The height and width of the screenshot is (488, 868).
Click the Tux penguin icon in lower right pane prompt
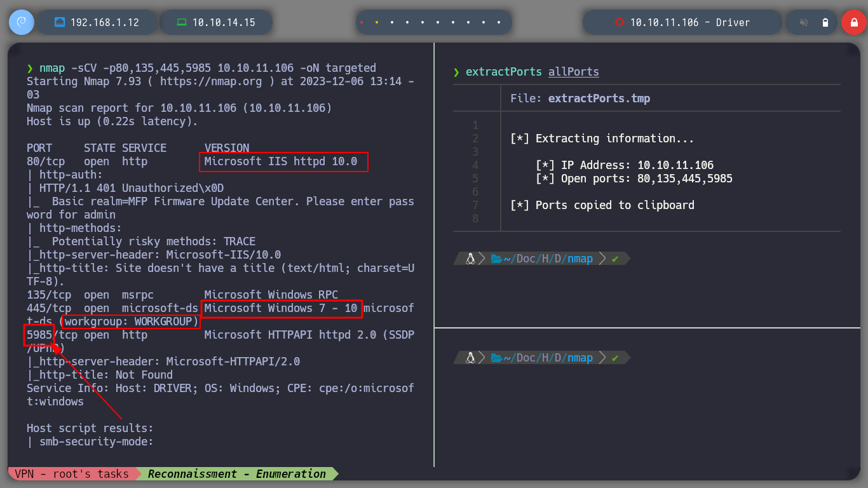click(470, 358)
